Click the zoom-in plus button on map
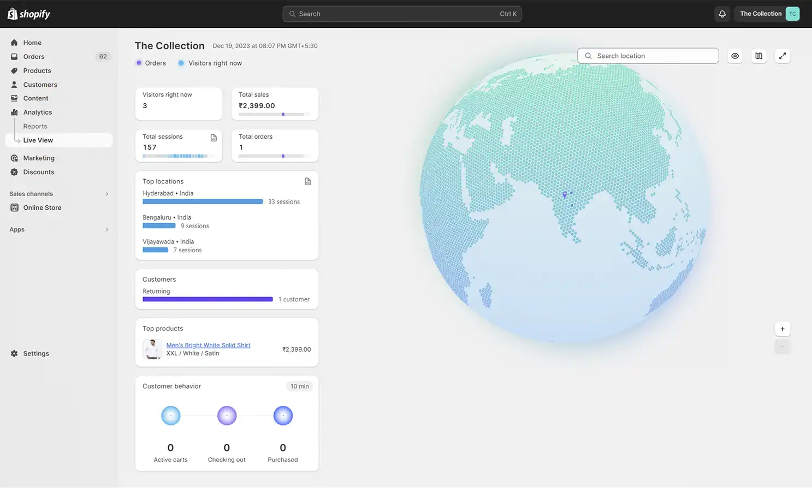The width and height of the screenshot is (812, 504). click(783, 329)
